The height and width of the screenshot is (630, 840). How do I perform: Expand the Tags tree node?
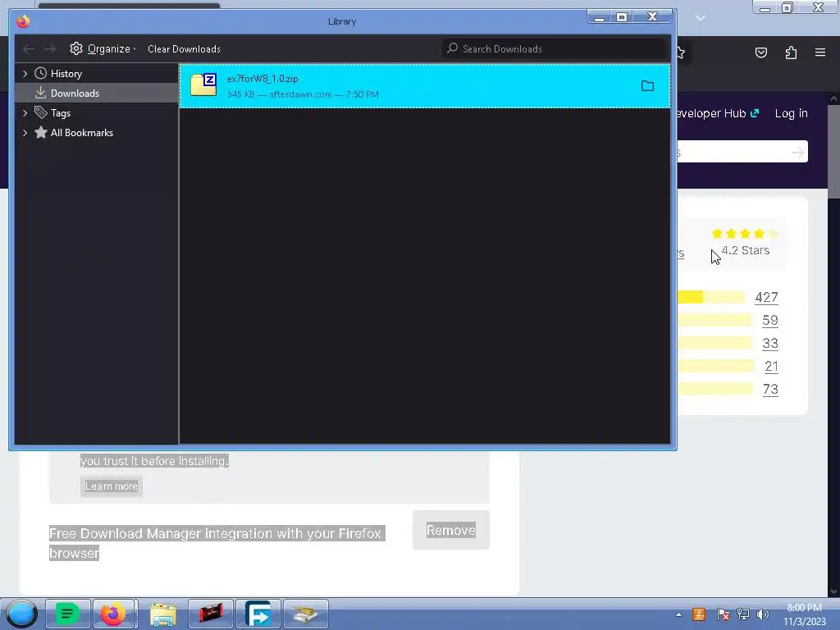[x=25, y=113]
